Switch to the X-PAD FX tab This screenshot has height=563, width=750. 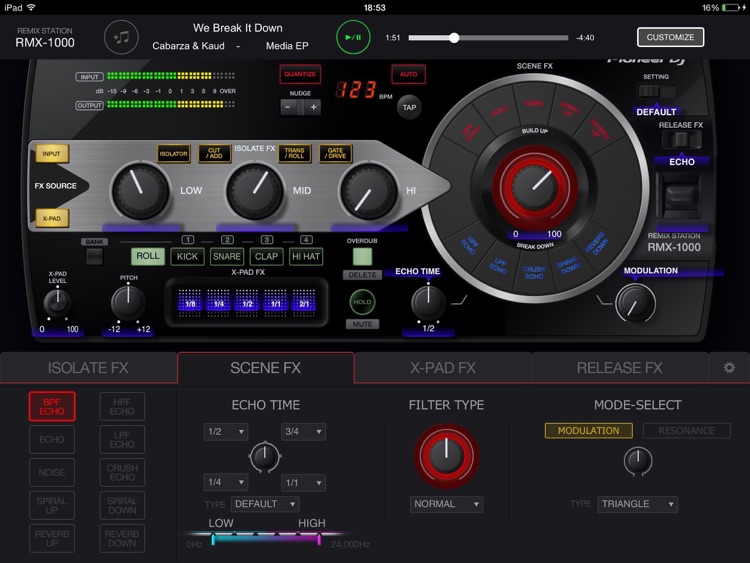[x=443, y=367]
